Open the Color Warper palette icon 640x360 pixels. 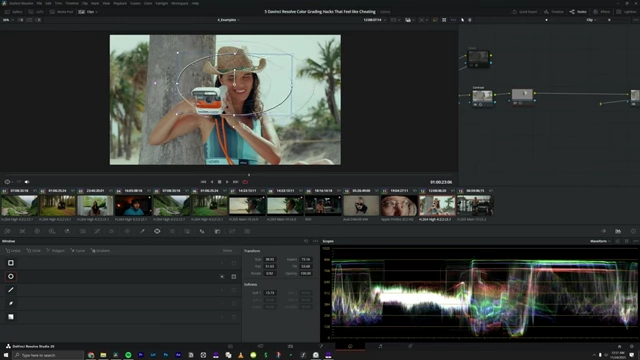pyautogui.click(x=112, y=231)
